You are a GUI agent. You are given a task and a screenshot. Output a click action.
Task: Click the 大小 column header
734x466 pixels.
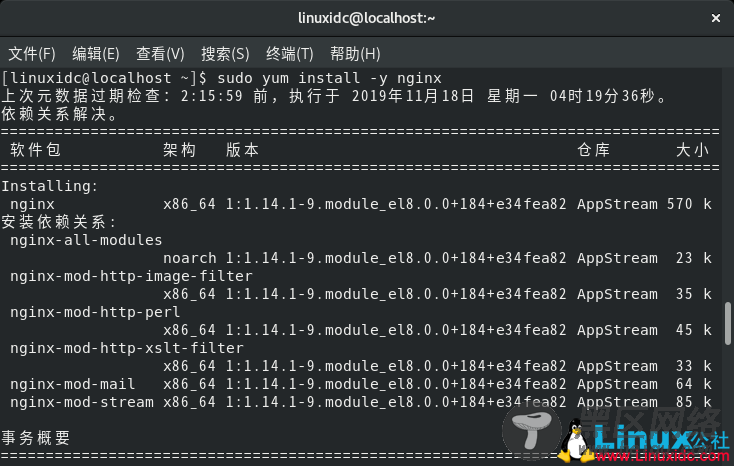(x=693, y=150)
